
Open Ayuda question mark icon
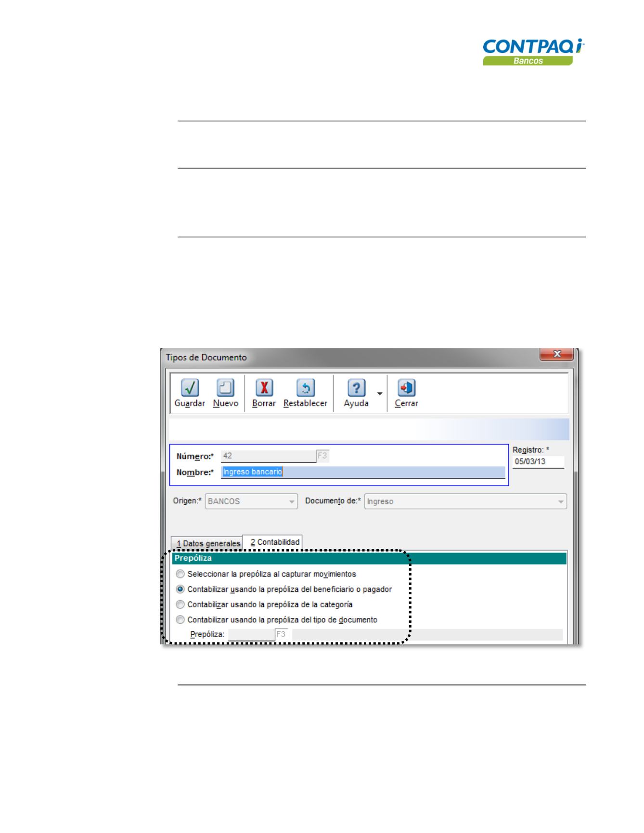[x=356, y=388]
